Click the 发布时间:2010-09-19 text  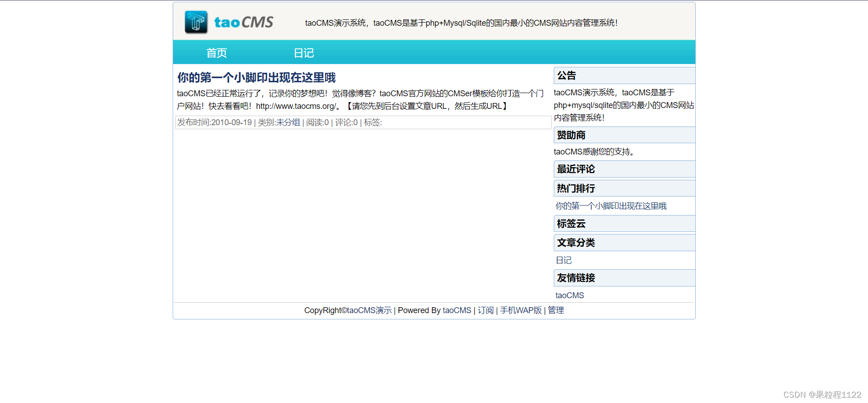[214, 122]
